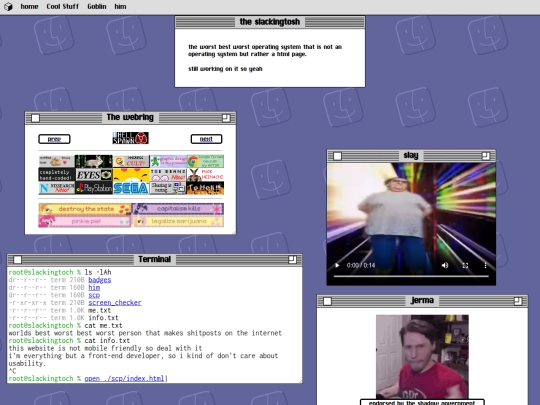
Task: Mute the slay video audio
Action: tap(445, 265)
